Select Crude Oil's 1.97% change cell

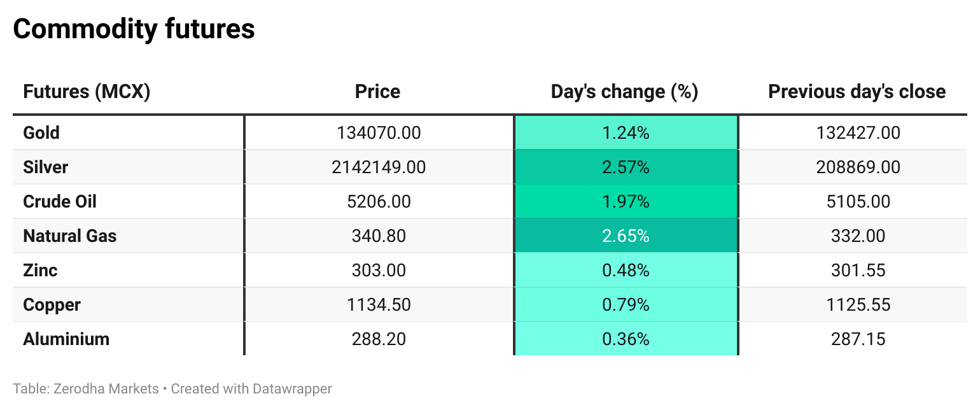[x=626, y=202]
